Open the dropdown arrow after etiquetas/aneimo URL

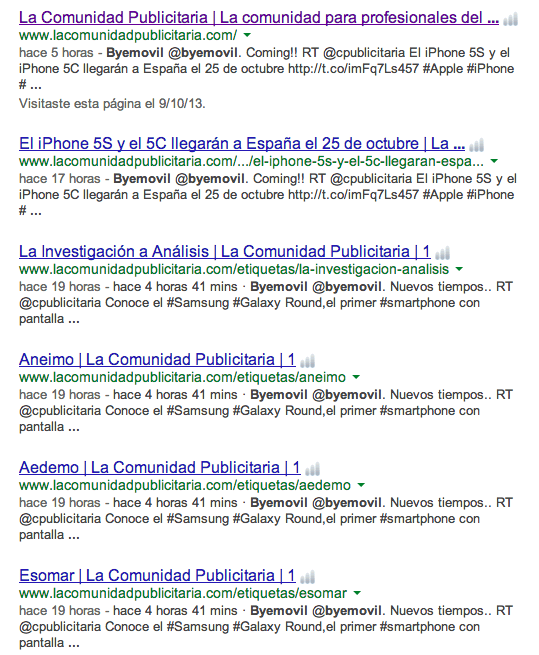pyautogui.click(x=356, y=377)
